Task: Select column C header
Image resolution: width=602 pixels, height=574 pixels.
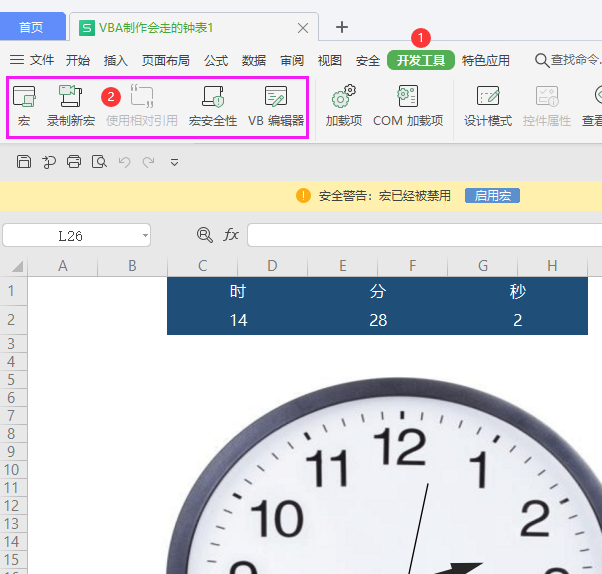Action: pos(202,266)
